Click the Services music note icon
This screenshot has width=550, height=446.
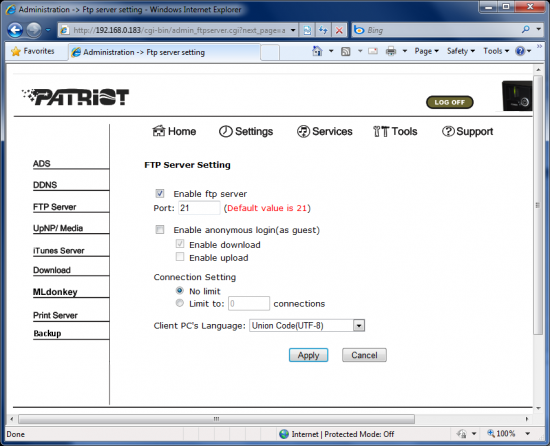pos(303,131)
